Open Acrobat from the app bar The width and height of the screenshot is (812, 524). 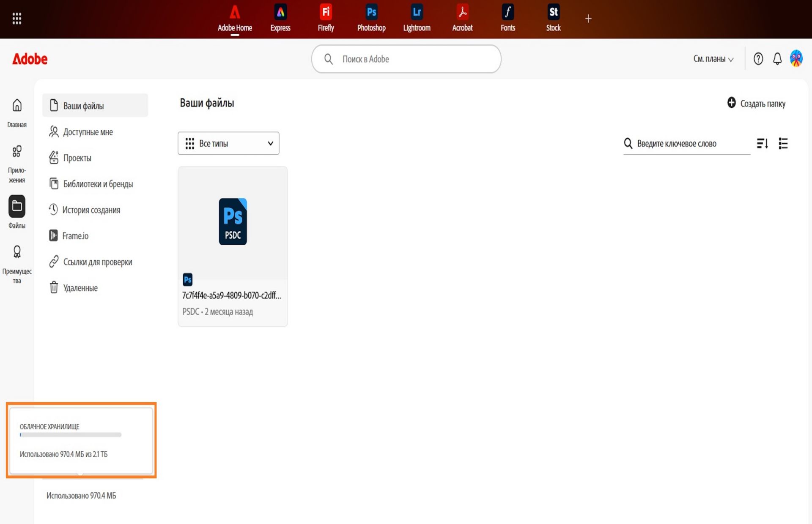pyautogui.click(x=462, y=12)
